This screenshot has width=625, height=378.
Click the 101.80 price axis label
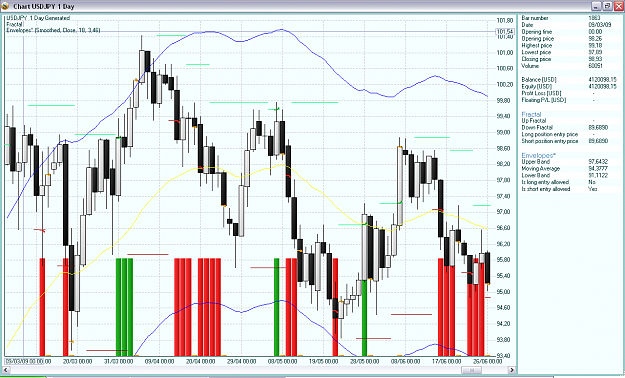click(x=505, y=20)
